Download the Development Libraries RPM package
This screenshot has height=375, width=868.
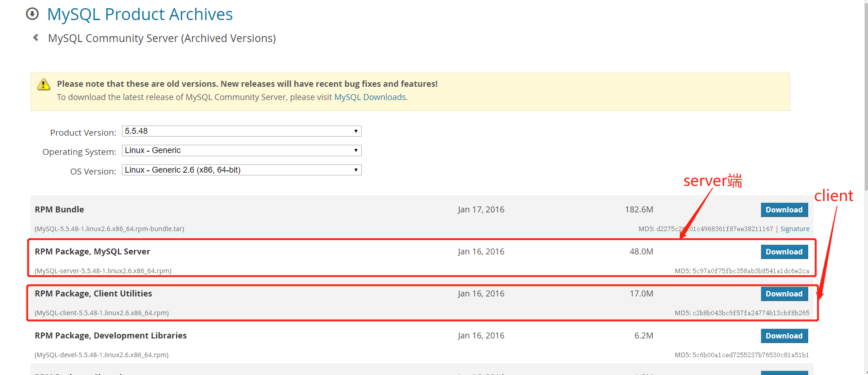tap(784, 336)
